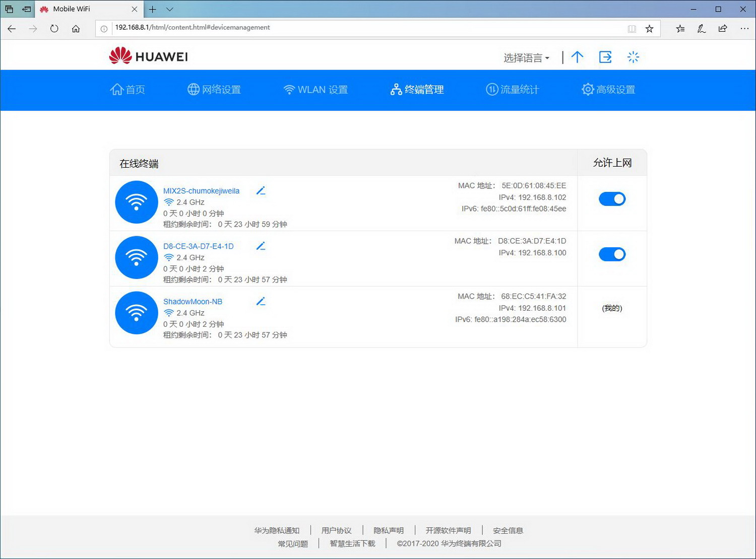756x559 pixels.
Task: Rename ShadowMoon-NB using its pencil icon
Action: point(261,301)
